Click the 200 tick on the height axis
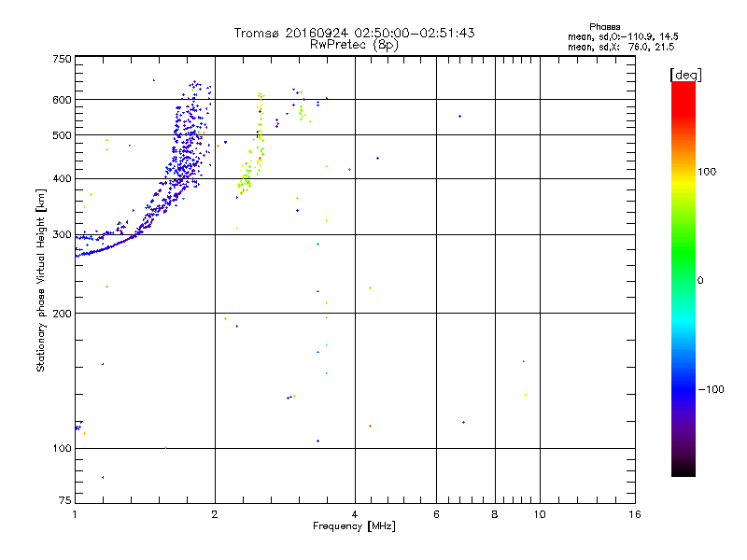Viewport: 747px width, 560px height. point(62,314)
